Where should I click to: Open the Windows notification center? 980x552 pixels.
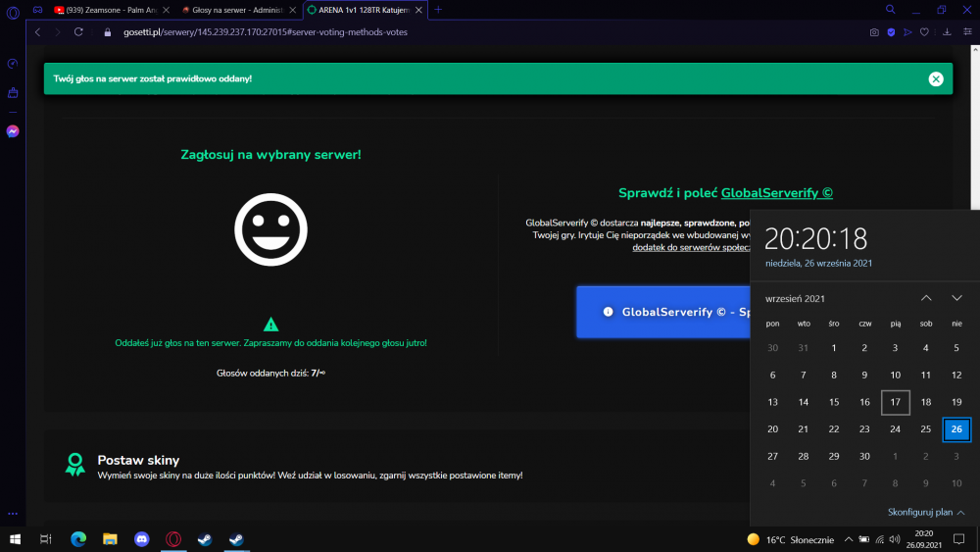click(958, 539)
